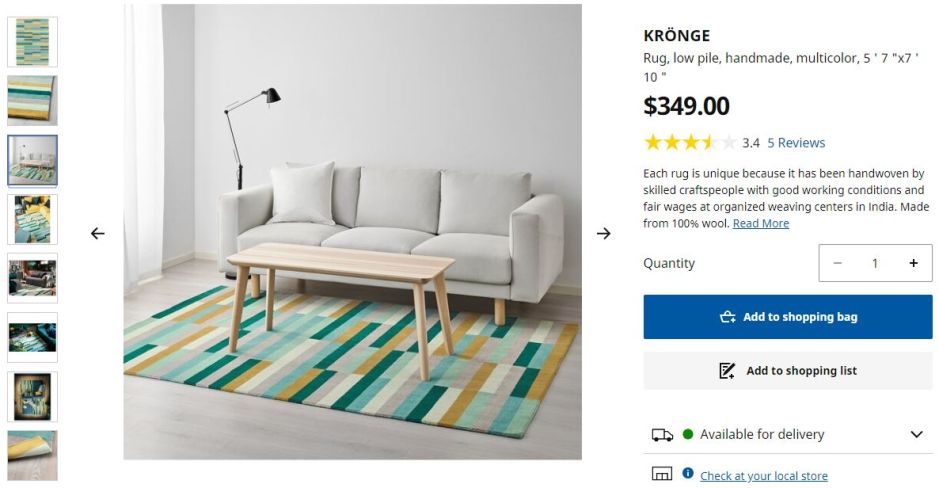Click the previous image left arrow
Image resolution: width=939 pixels, height=488 pixels.
(98, 234)
